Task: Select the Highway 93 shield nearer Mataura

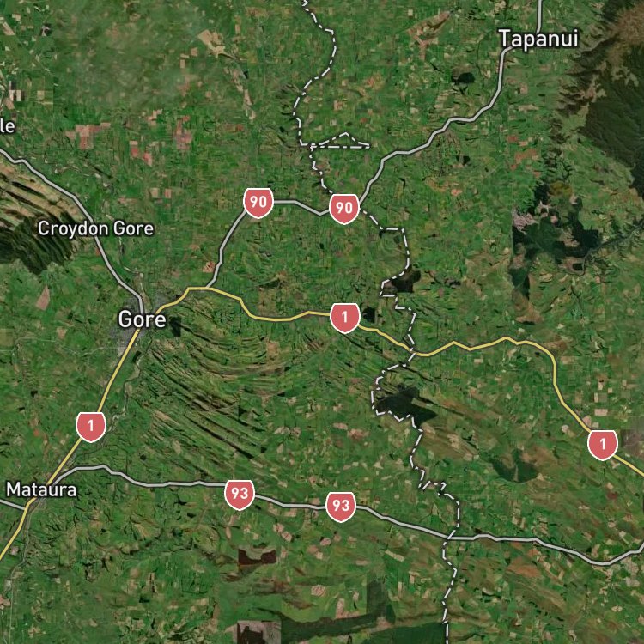Action: click(240, 495)
